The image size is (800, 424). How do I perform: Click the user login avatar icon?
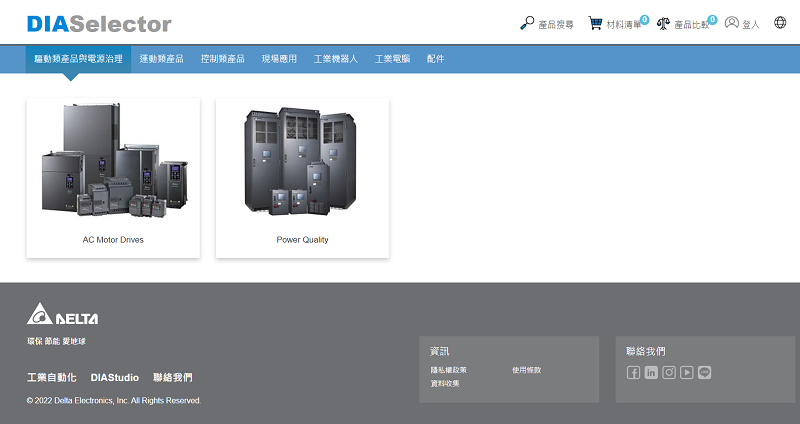732,23
